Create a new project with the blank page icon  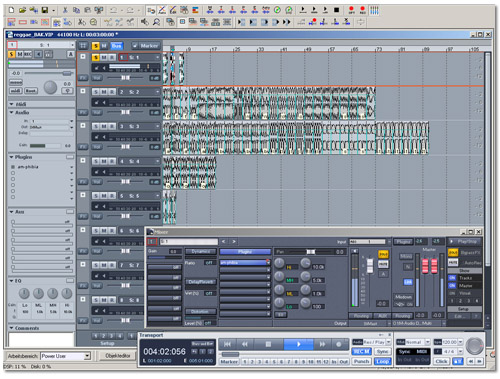(11, 10)
